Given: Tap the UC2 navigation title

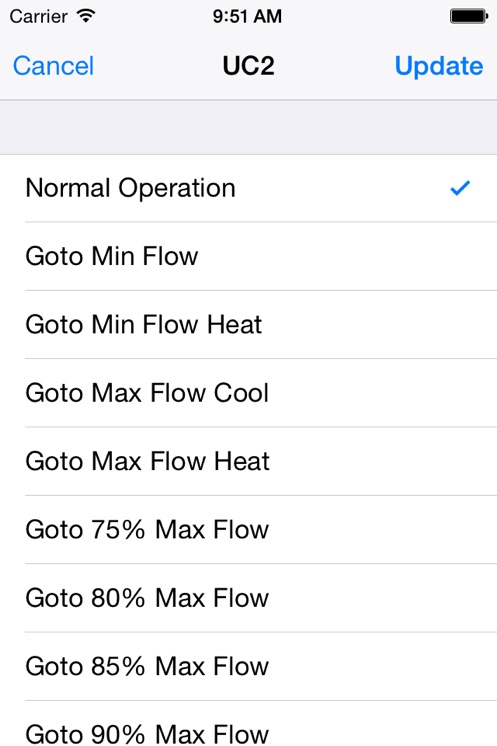Looking at the screenshot, I should (248, 66).
